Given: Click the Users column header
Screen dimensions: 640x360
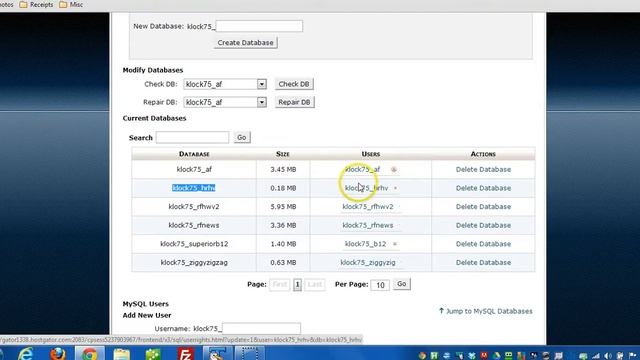Looking at the screenshot, I should [371, 154].
